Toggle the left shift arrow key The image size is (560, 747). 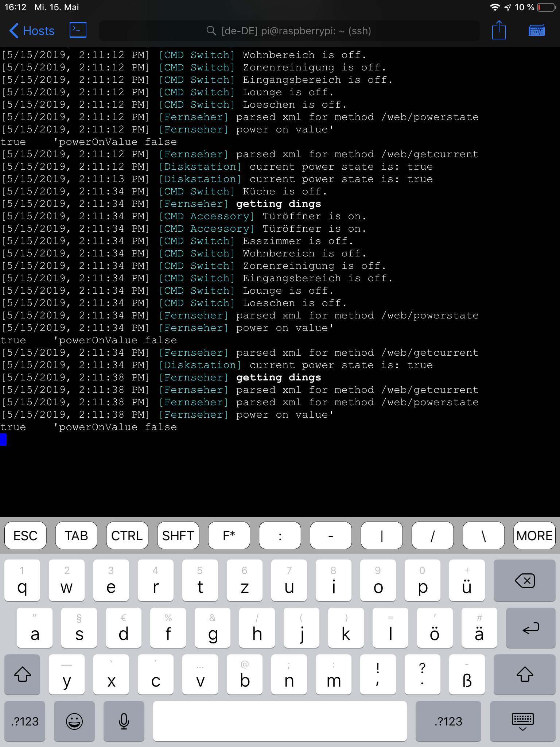[23, 674]
